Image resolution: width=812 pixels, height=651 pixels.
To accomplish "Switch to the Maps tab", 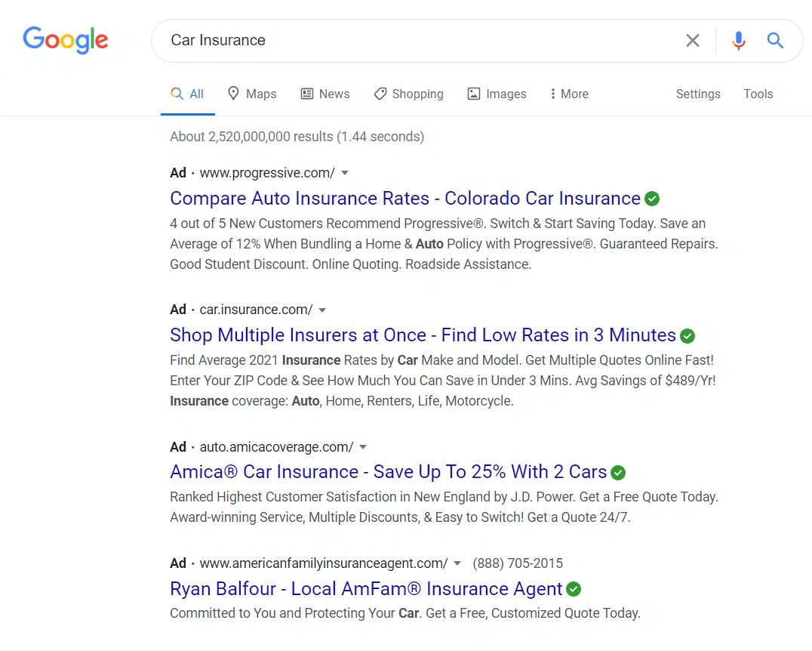I will [252, 94].
